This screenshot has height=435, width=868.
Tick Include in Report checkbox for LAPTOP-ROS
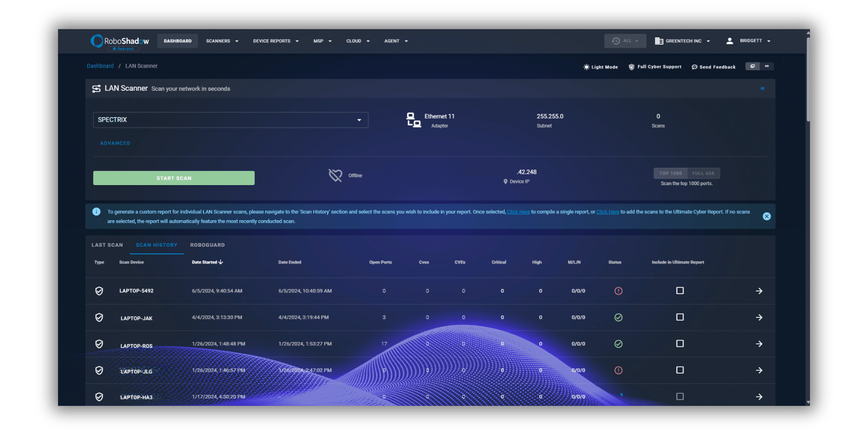[x=680, y=344]
